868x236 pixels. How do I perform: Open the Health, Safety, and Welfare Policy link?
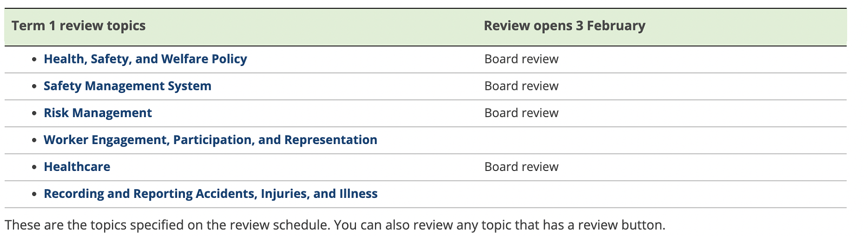tap(145, 59)
